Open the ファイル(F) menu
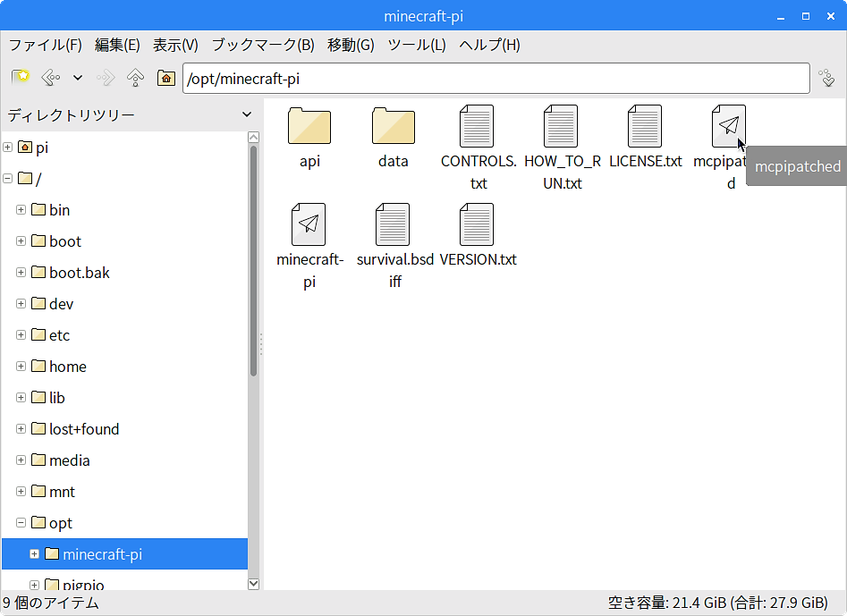 pos(46,45)
